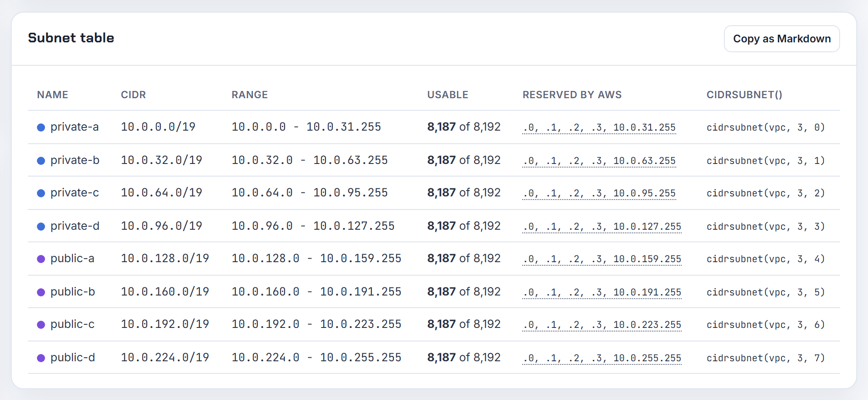Click the blue dot beside private-b
The width and height of the screenshot is (868, 400).
pyautogui.click(x=41, y=161)
